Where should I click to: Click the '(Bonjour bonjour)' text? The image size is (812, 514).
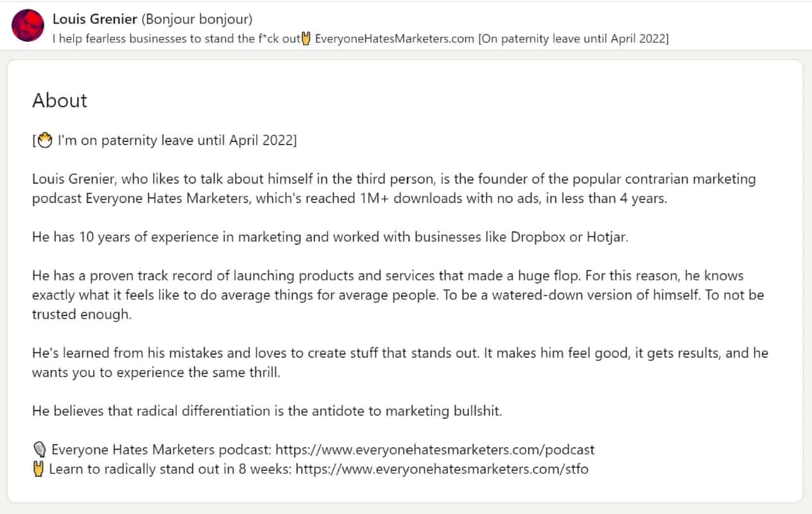tap(196, 19)
